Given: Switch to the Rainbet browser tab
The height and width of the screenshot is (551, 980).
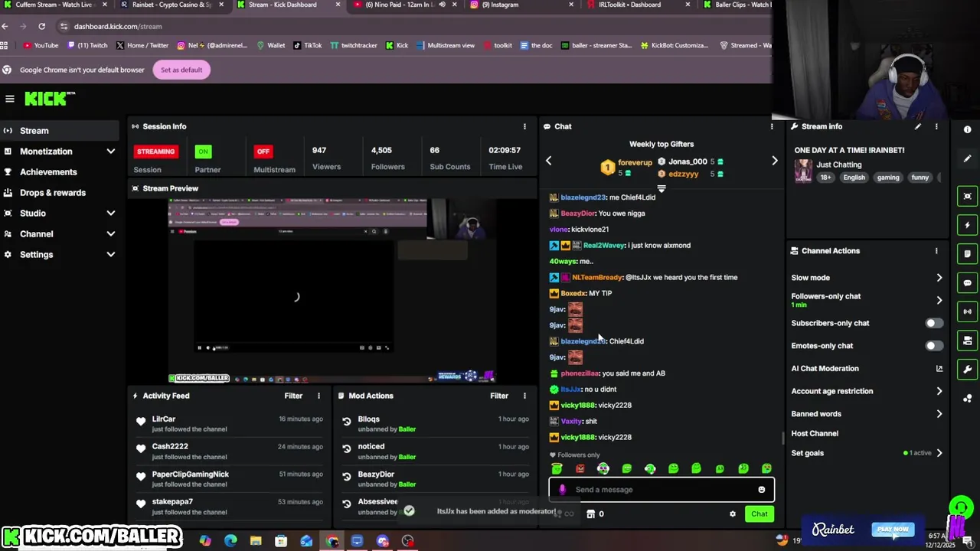Looking at the screenshot, I should [x=172, y=5].
